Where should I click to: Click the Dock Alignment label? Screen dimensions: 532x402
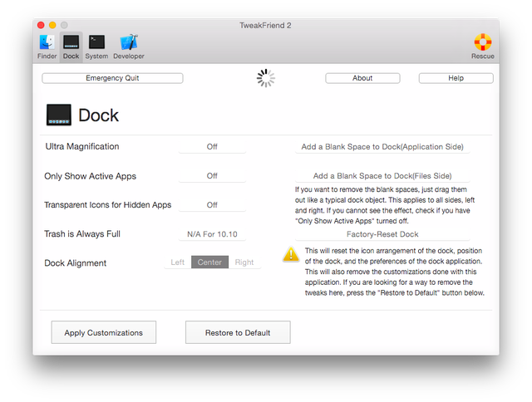(76, 263)
